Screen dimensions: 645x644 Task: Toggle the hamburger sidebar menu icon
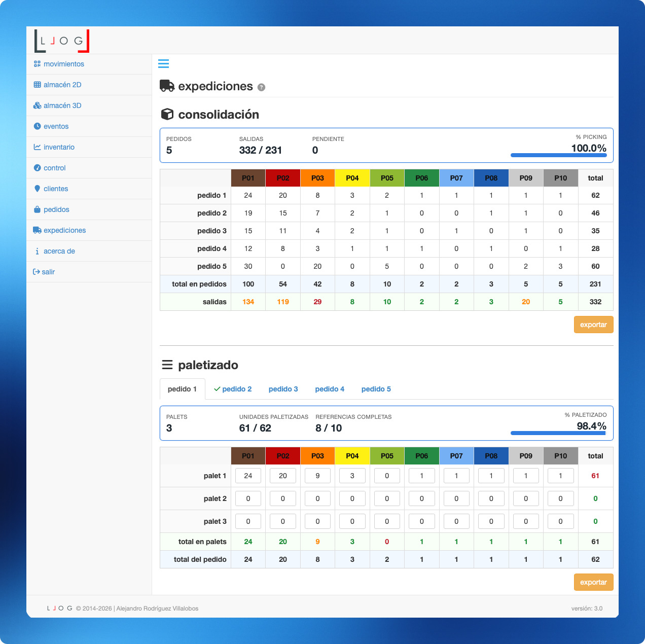click(163, 64)
